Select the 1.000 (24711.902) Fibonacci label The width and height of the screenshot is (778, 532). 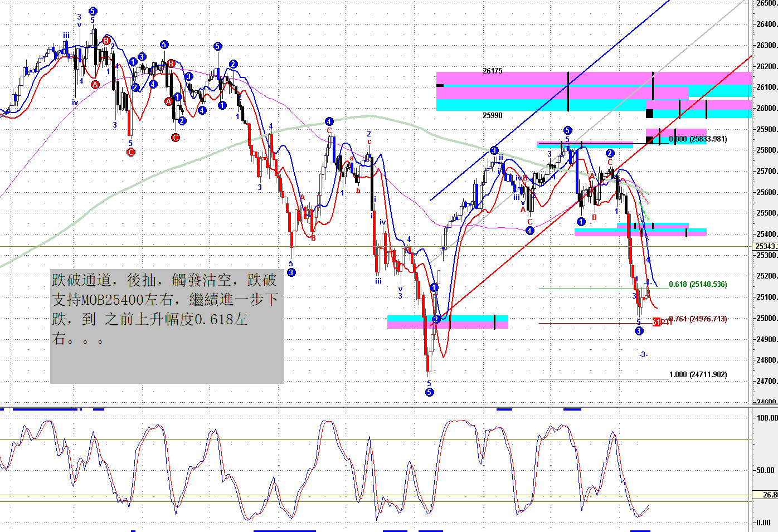click(698, 374)
